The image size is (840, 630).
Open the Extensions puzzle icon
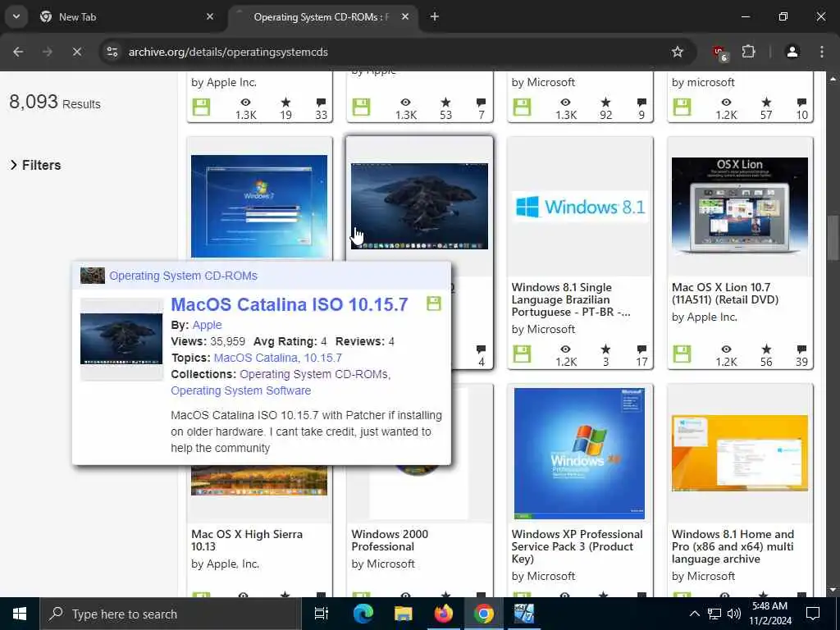pyautogui.click(x=748, y=52)
